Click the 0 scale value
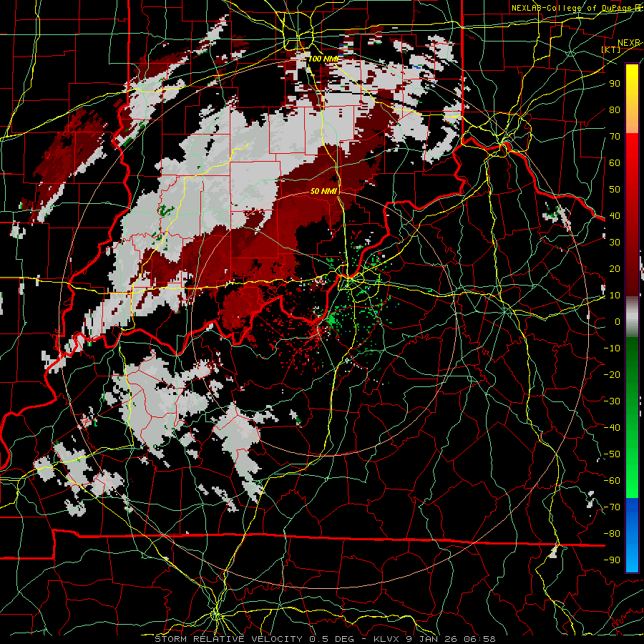This screenshot has width=644, height=644. tap(618, 321)
